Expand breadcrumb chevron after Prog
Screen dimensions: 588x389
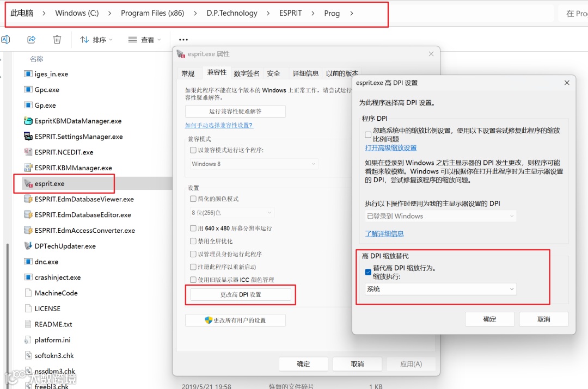(351, 13)
